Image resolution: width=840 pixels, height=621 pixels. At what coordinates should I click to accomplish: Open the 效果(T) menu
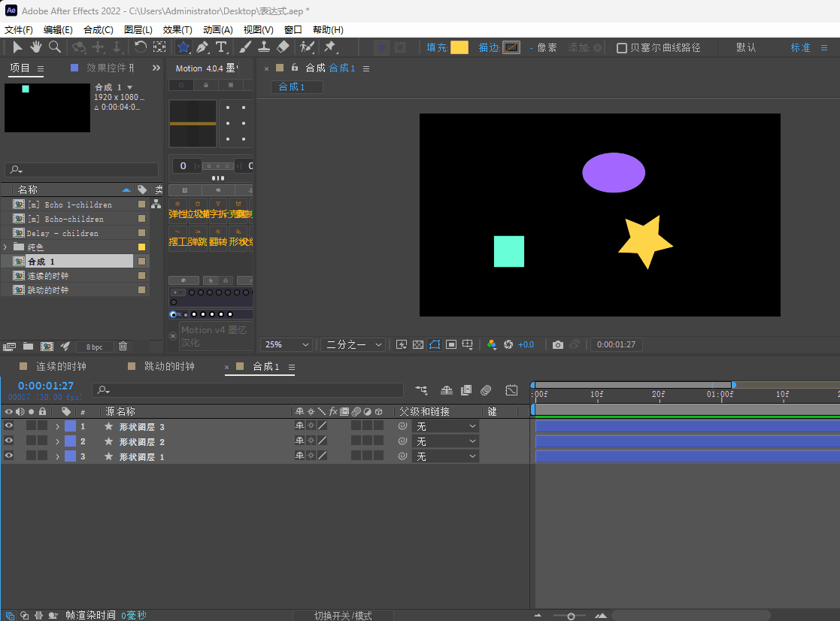pyautogui.click(x=177, y=30)
